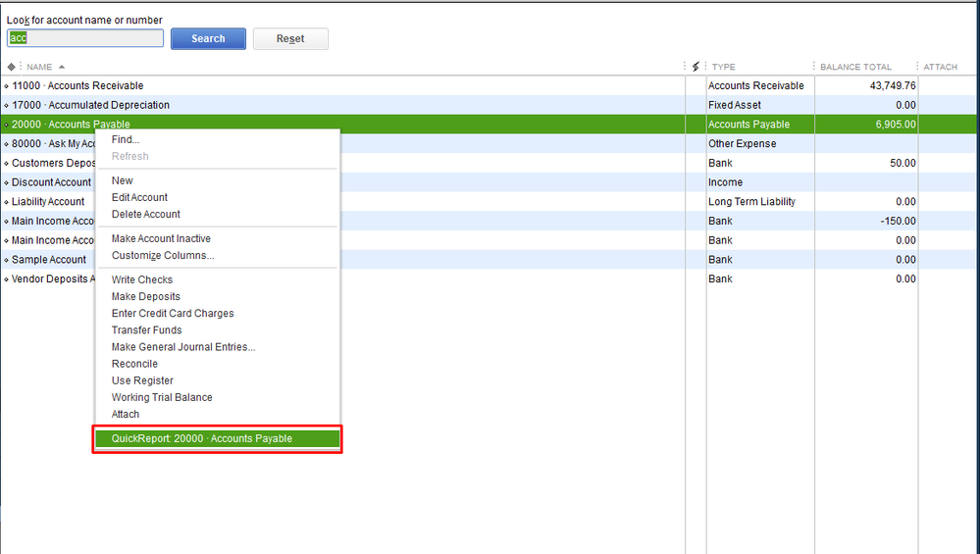Click the 50.00 balance value
Image resolution: width=980 pixels, height=554 pixels.
[903, 163]
